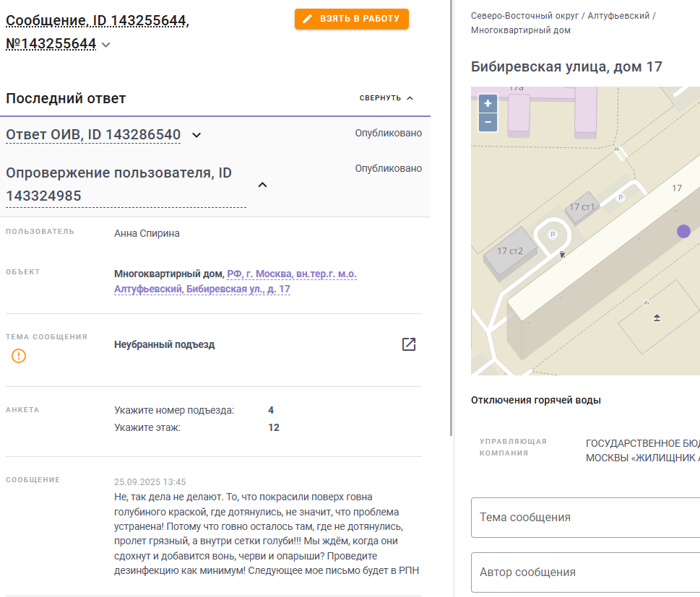Image resolution: width=700 pixels, height=597 pixels.
Task: Open 'Ответ ОИВ, ID 143286540' heading link
Action: tap(93, 134)
